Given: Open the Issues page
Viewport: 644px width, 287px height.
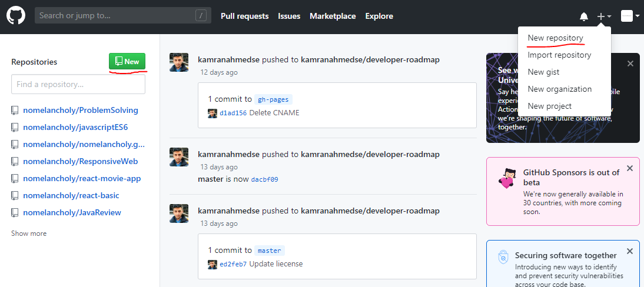Looking at the screenshot, I should 289,16.
